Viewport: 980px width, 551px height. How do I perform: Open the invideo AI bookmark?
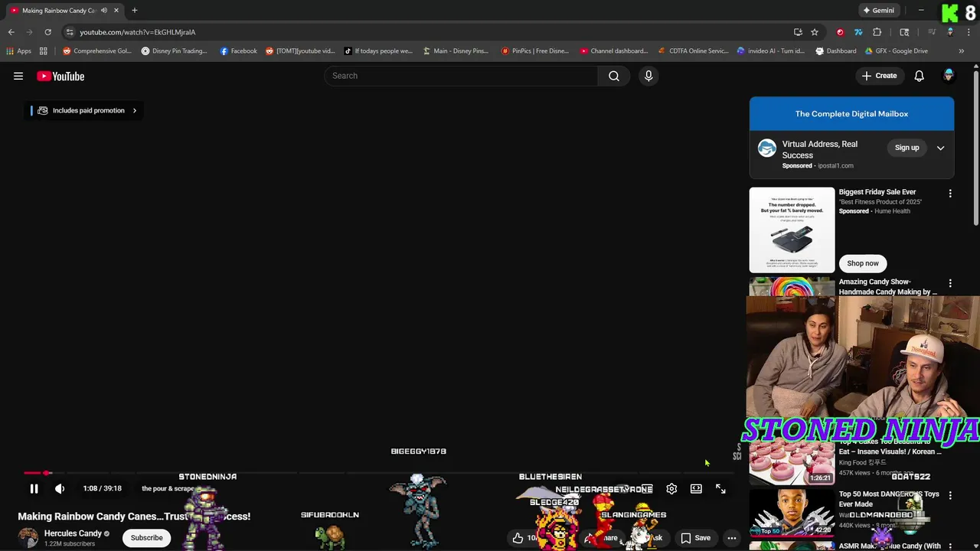(x=771, y=51)
